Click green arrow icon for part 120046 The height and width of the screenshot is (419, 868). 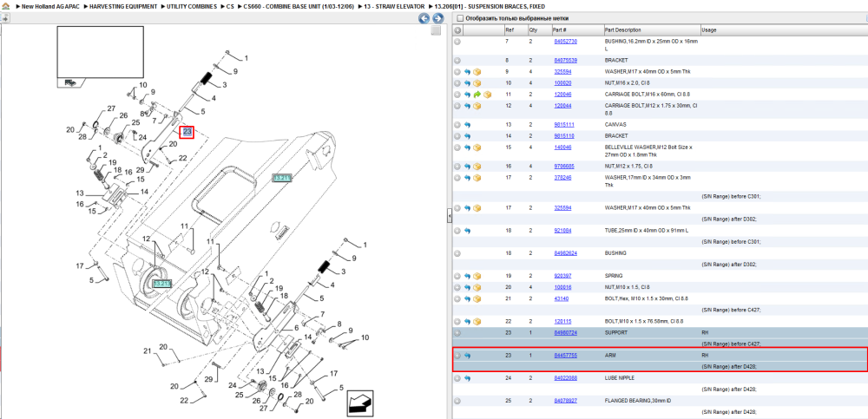[477, 95]
